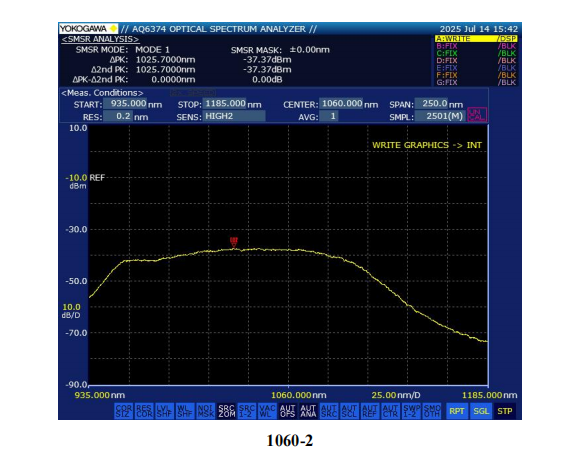Viewport: 582px width, 468px height.
Task: Select trace F:FIX /BLK
Action: coord(476,75)
